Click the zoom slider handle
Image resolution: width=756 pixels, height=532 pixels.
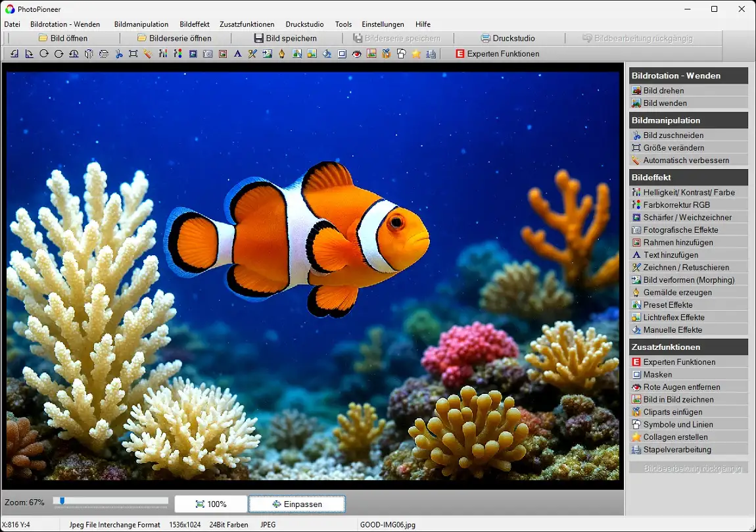[x=62, y=502]
